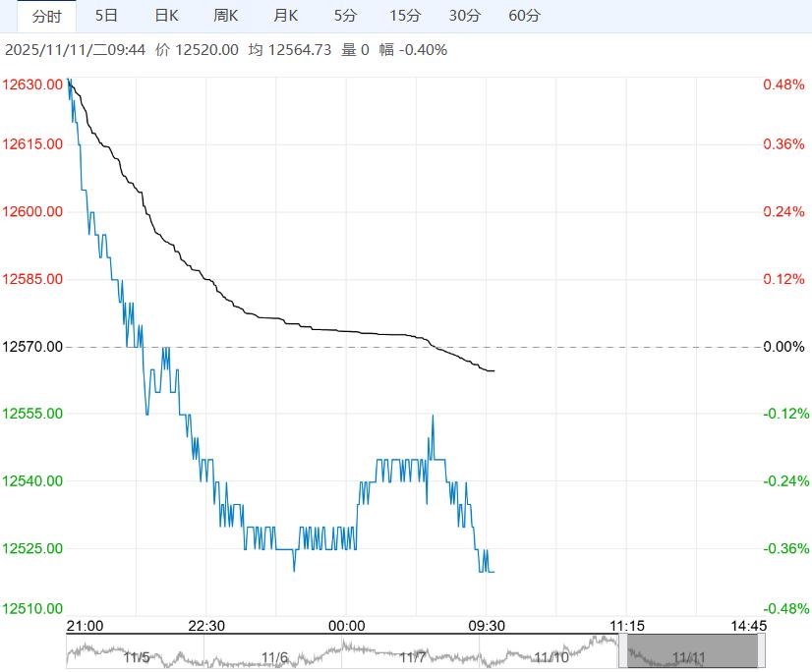
Task: Select the 日K daily candlestick tab
Action: click(x=167, y=16)
